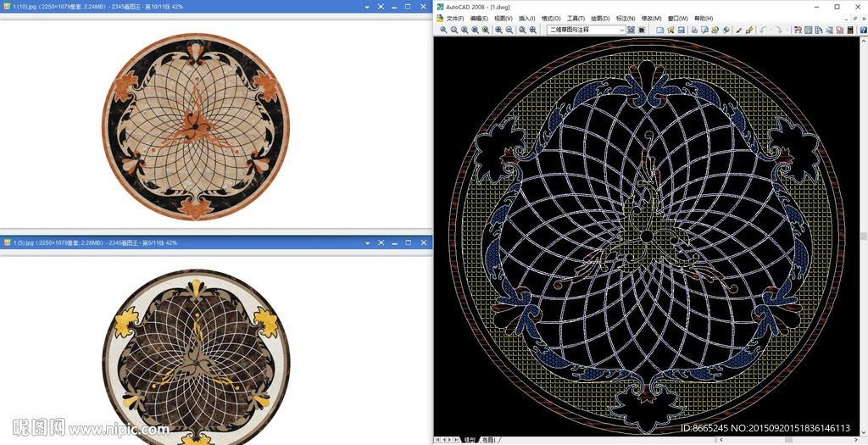Click the Undo arrow in AutoCAD toolbar
Screen dimensions: 868x445
tap(763, 30)
